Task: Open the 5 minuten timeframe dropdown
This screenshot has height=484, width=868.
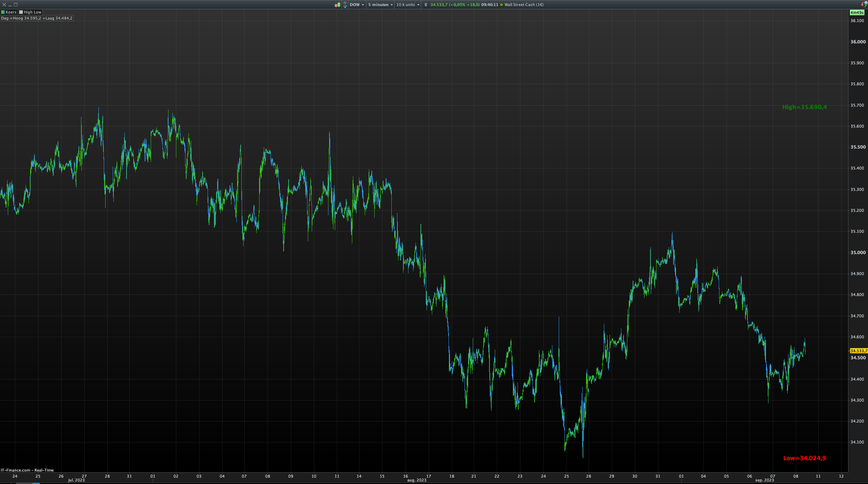Action: pos(380,5)
